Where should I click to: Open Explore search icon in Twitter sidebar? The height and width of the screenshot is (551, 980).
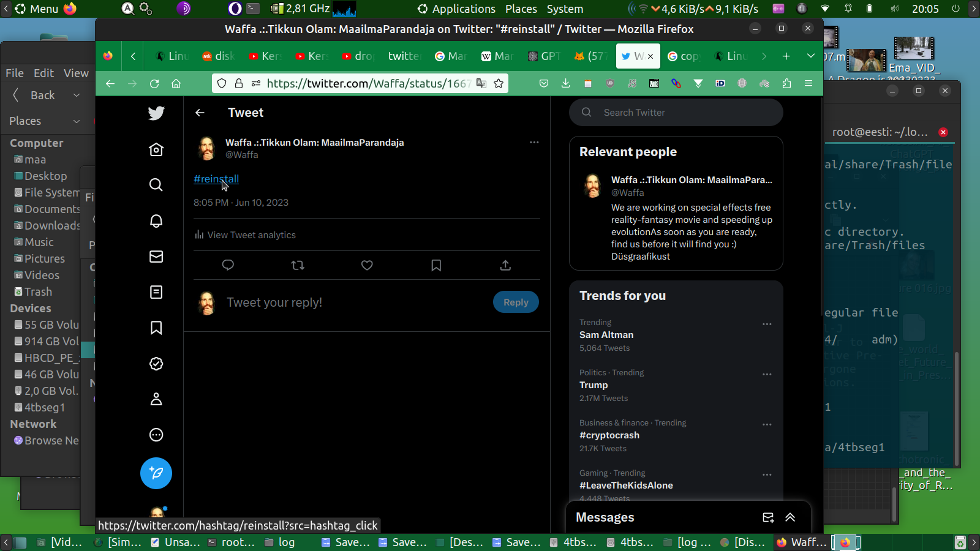pyautogui.click(x=156, y=185)
